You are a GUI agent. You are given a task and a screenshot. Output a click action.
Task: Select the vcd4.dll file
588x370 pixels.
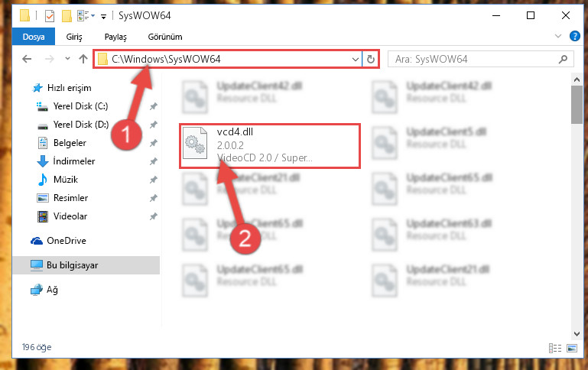click(x=270, y=146)
